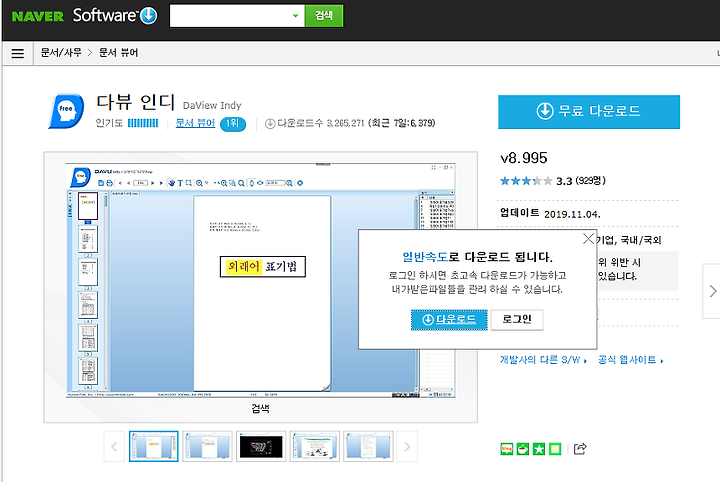Image resolution: width=720 pixels, height=482 pixels.
Task: Click the green 검색 search button
Action: click(324, 16)
